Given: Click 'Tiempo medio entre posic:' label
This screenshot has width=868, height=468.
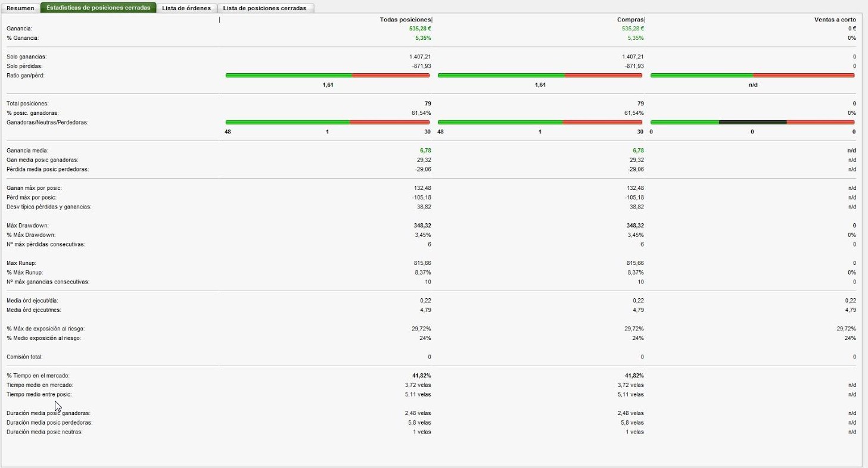Looking at the screenshot, I should [39, 395].
